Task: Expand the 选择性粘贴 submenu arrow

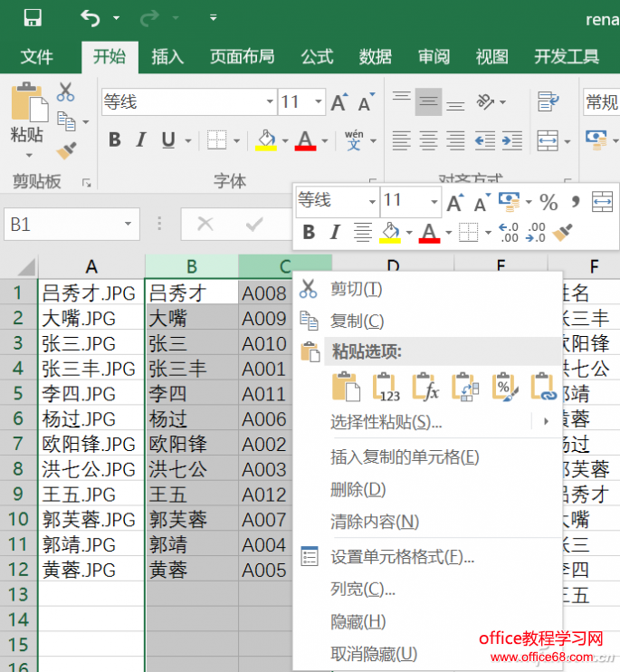Action: 546,422
